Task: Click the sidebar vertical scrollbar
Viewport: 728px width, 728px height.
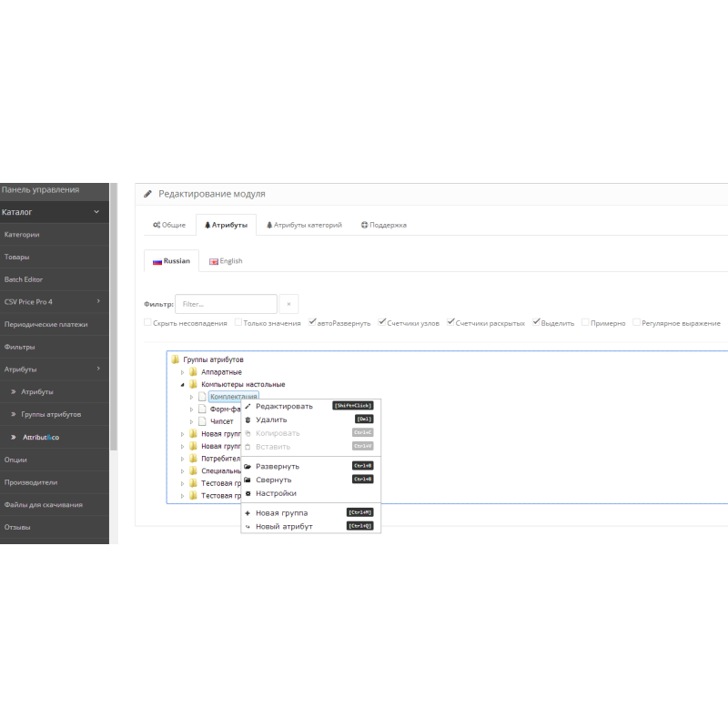Action: click(x=114, y=318)
